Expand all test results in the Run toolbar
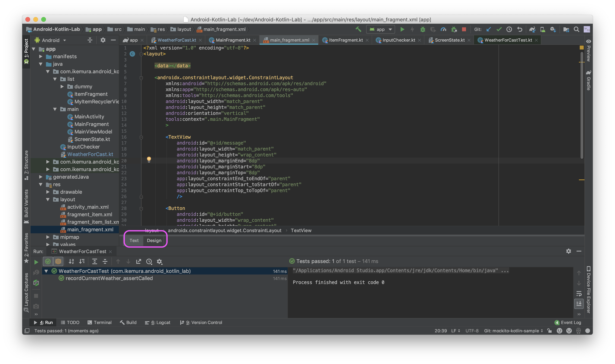Screen dimensions: 615x364 click(x=95, y=261)
